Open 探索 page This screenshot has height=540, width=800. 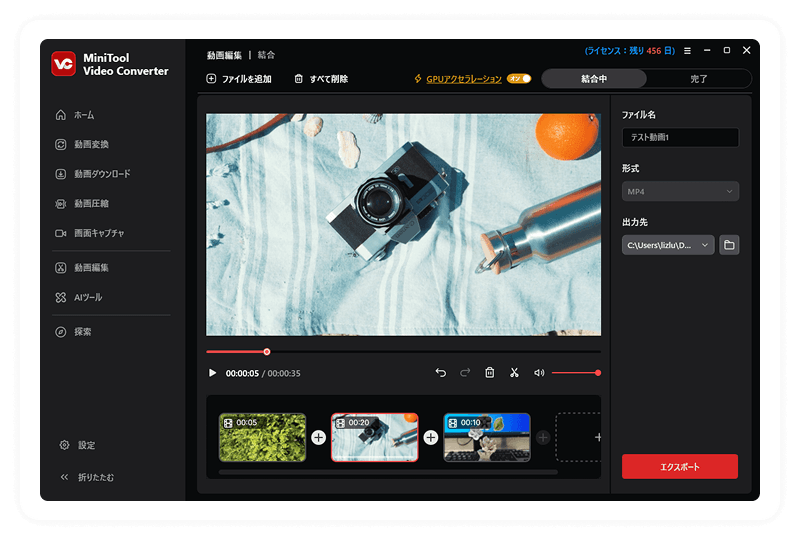(73, 332)
